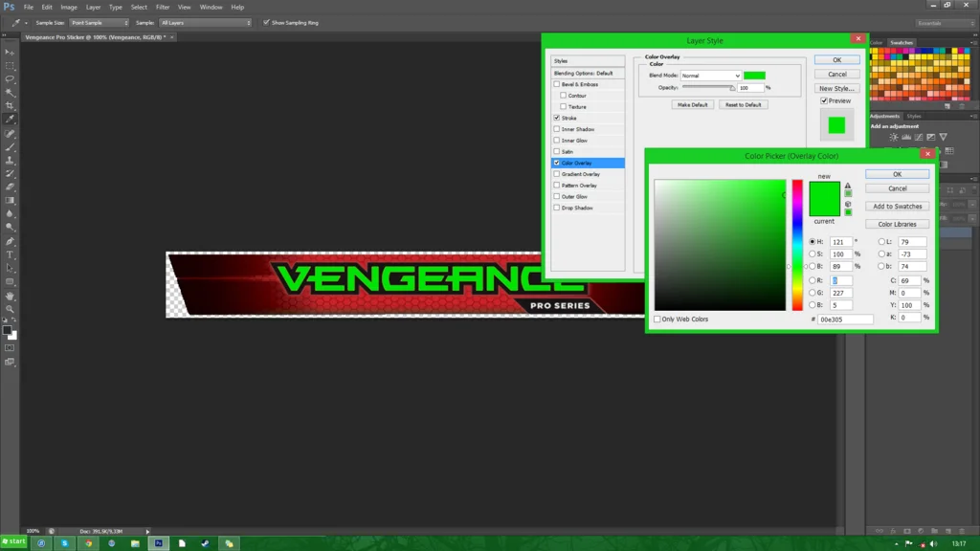
Task: Select the Pen tool
Action: point(10,241)
